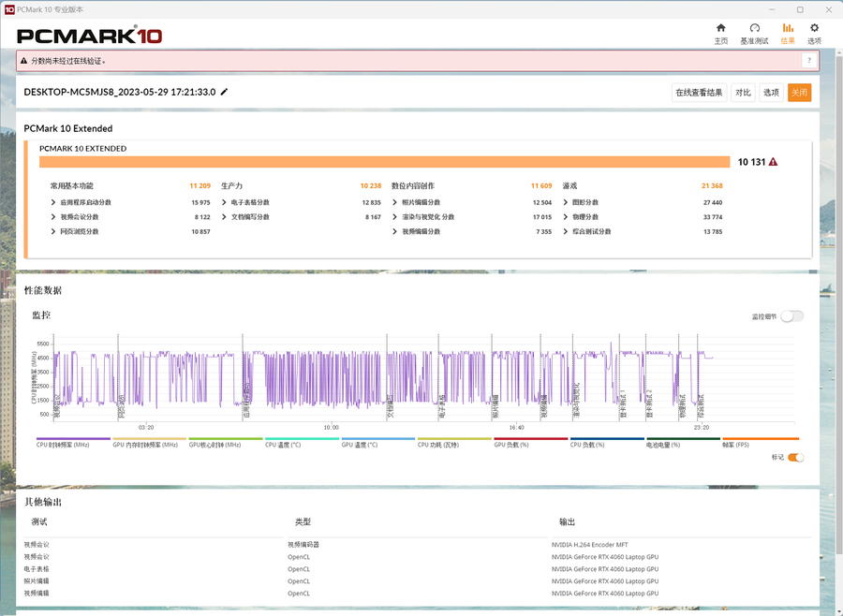This screenshot has height=616, width=843.
Task: Expand the 电子表格分数 row
Action: tap(224, 202)
